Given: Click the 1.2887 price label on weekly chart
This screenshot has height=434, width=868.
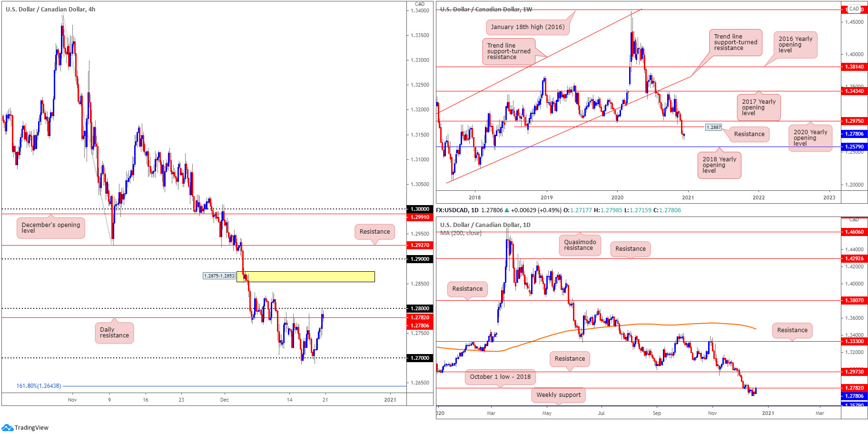Looking at the screenshot, I should click(713, 128).
